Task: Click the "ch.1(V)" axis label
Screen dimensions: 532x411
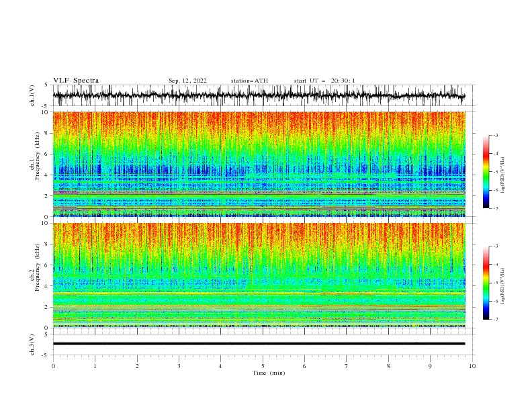Action: click(x=32, y=95)
